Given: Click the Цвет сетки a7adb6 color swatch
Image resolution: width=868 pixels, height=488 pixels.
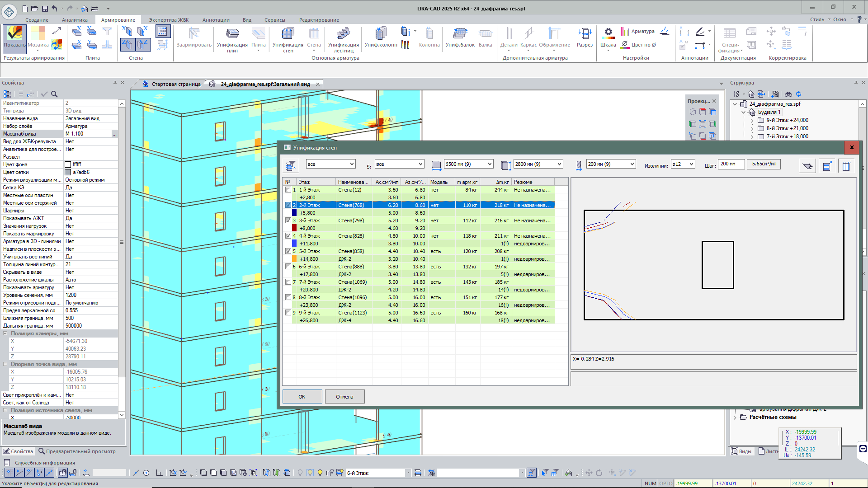Looking at the screenshot, I should tap(68, 172).
